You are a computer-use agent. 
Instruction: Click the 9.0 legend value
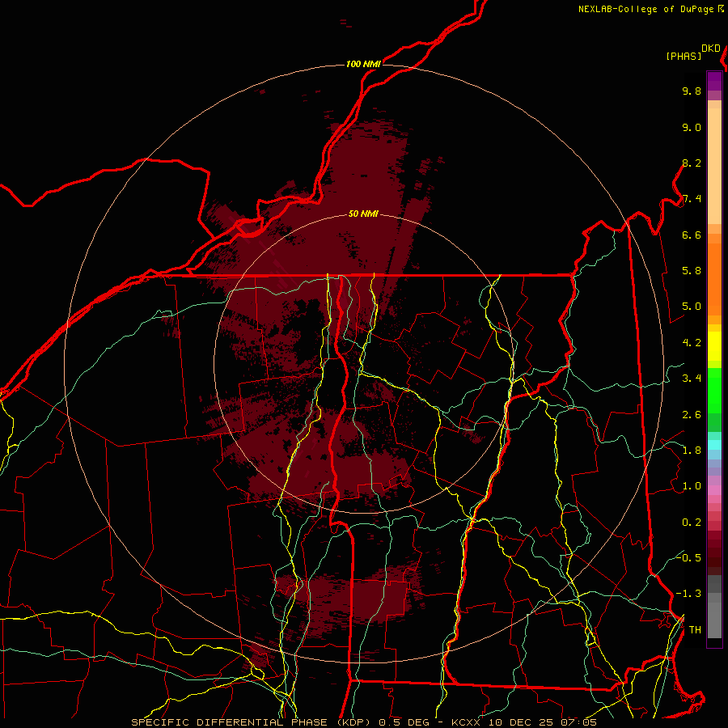point(692,128)
